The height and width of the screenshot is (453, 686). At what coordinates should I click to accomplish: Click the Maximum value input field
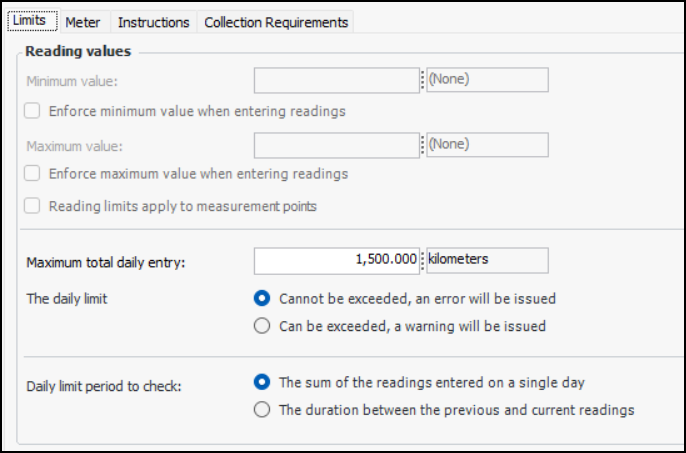[x=336, y=145]
